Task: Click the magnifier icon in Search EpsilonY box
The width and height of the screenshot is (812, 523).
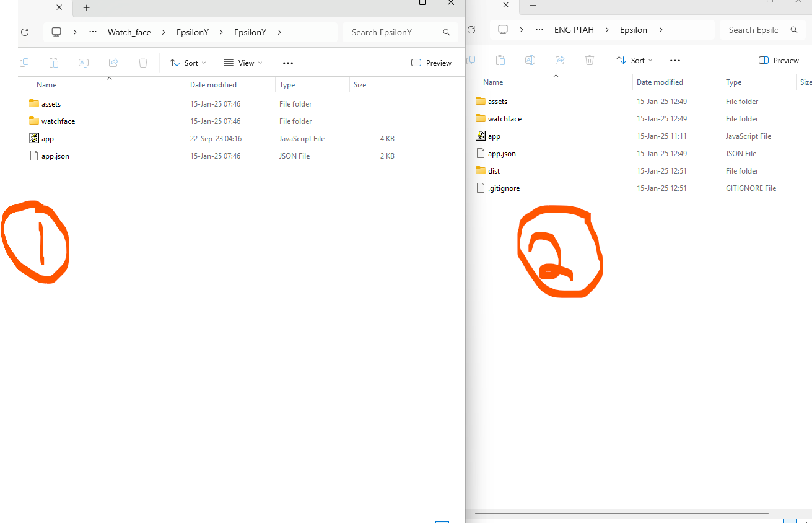Action: coord(447,32)
